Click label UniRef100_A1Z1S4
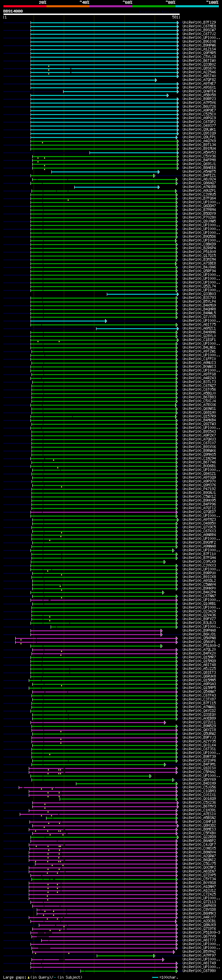 pyautogui.click(x=199, y=49)
